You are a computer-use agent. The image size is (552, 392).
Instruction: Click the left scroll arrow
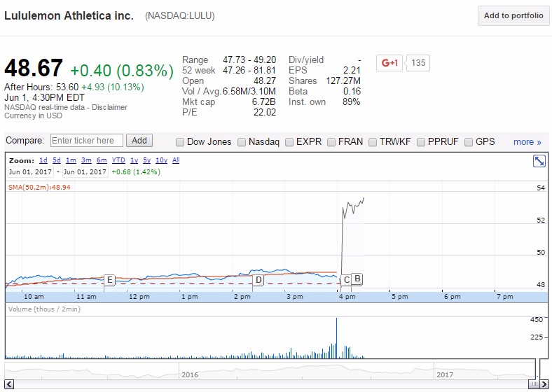(x=10, y=384)
